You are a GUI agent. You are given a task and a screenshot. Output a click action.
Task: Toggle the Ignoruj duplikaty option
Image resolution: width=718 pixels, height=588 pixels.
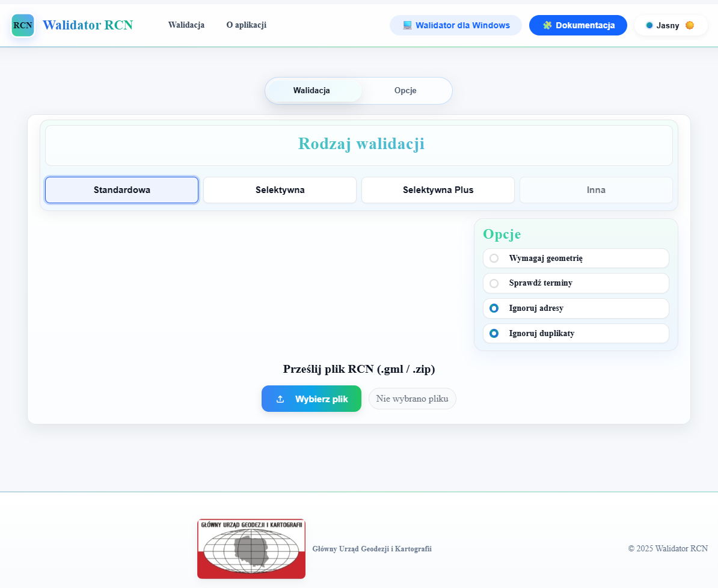point(494,334)
